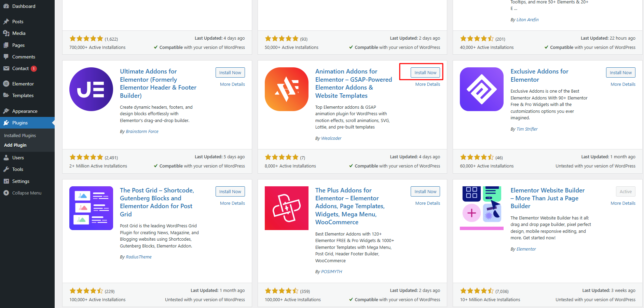Select the Add Plugin submenu item

pos(15,145)
